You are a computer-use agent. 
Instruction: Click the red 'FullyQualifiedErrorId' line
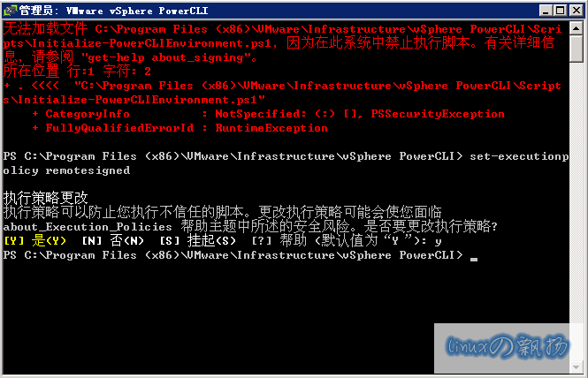coord(180,128)
